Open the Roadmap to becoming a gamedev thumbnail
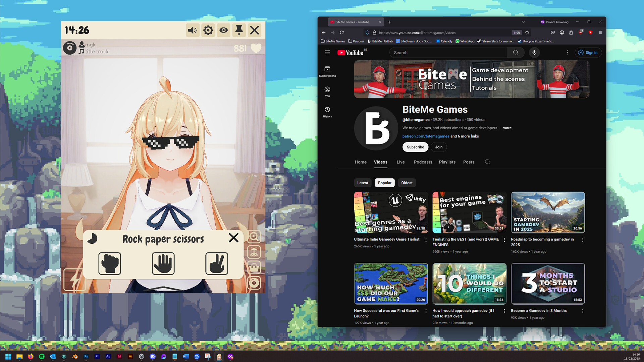The height and width of the screenshot is (362, 644). pos(547,212)
